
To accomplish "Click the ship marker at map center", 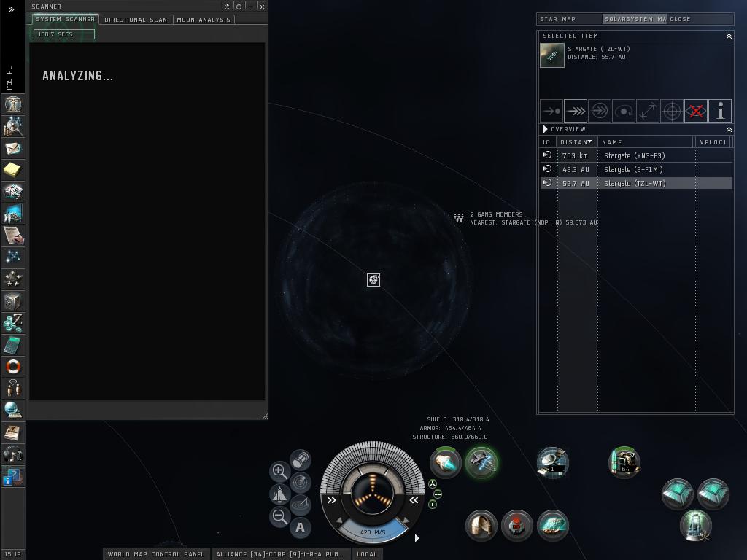I will pyautogui.click(x=373, y=279).
